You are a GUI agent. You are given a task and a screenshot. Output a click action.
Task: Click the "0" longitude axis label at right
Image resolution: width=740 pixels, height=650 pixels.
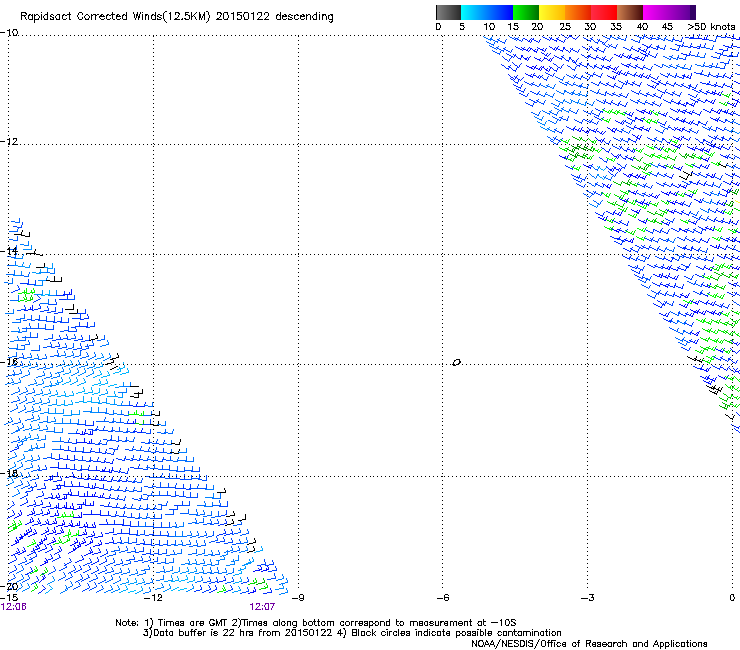[x=732, y=598]
